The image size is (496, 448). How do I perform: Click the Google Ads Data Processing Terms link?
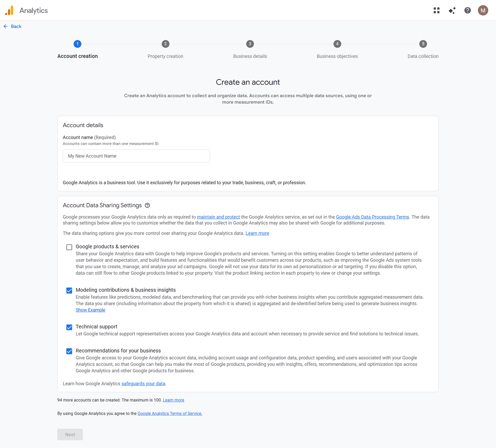click(373, 217)
